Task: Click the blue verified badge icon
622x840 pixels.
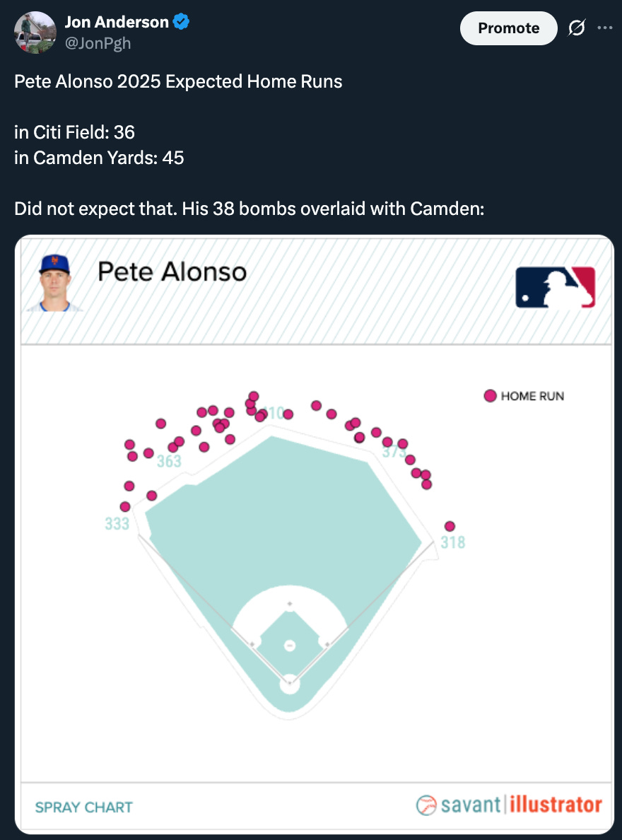Action: (x=181, y=22)
